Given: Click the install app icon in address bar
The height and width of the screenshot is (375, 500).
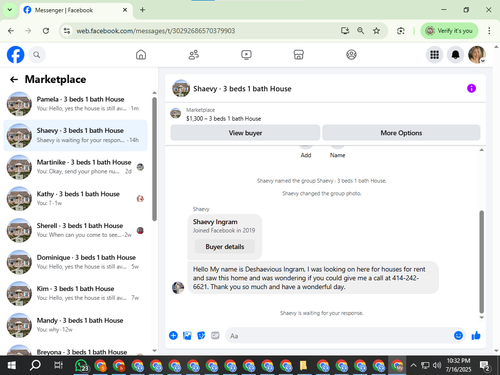Looking at the screenshot, I should click(x=345, y=31).
